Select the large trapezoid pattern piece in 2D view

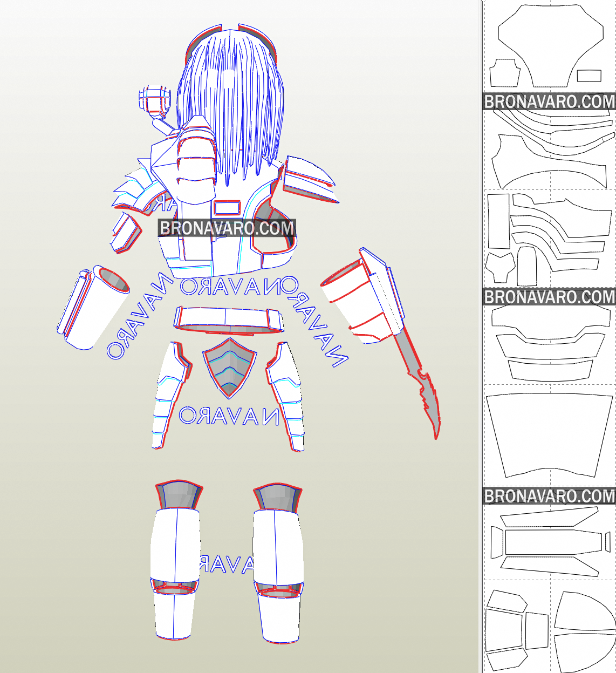[x=549, y=434]
